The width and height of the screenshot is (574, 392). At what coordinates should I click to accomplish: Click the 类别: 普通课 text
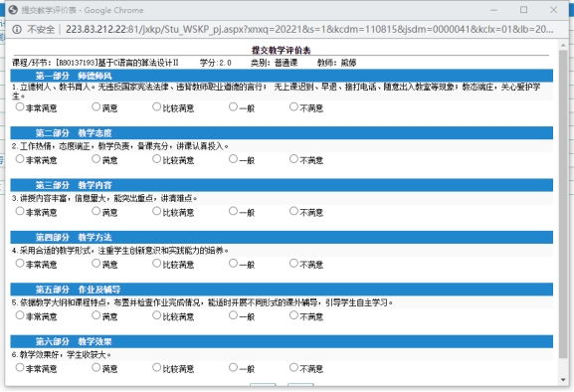[x=275, y=63]
